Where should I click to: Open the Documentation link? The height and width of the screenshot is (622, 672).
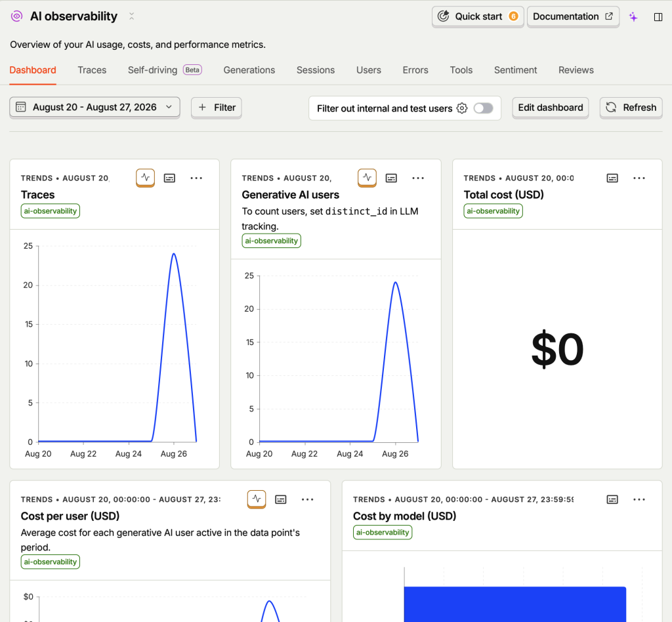(x=573, y=16)
